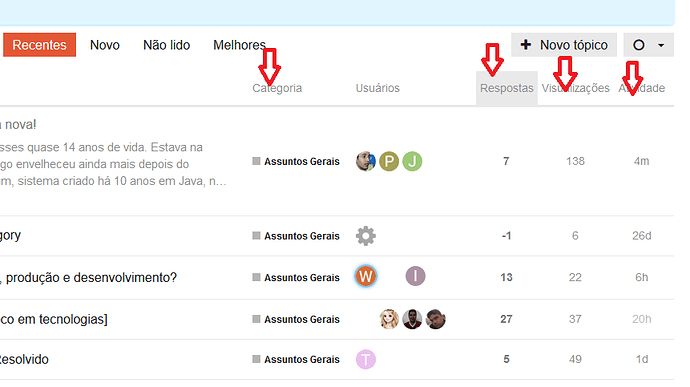
Task: Open the Melhores tab
Action: pyautogui.click(x=239, y=45)
